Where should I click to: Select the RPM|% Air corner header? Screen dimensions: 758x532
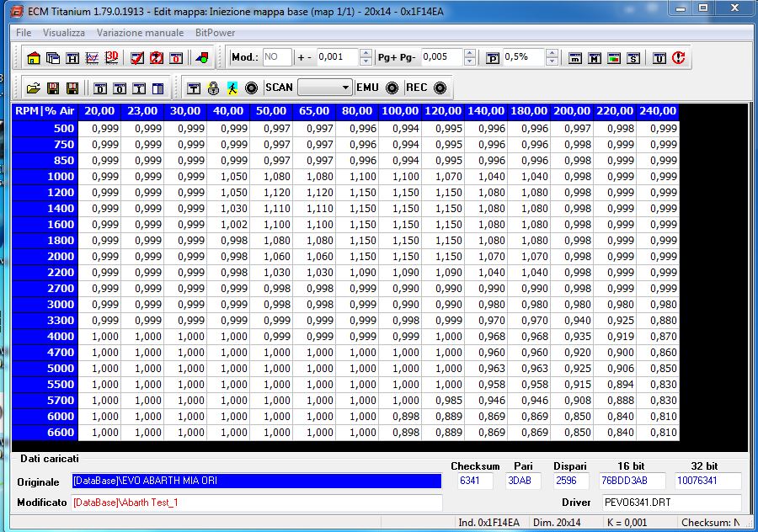tap(45, 111)
